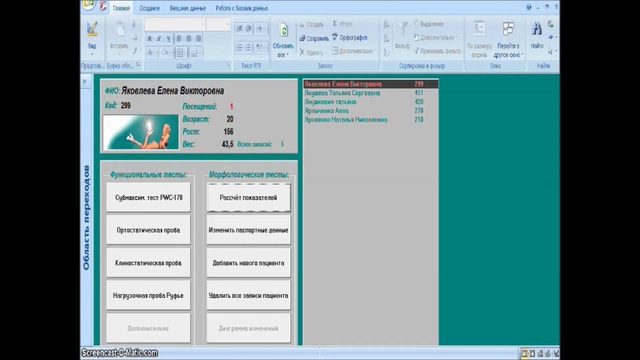Click Применить фильтр toggle

pos(437,51)
